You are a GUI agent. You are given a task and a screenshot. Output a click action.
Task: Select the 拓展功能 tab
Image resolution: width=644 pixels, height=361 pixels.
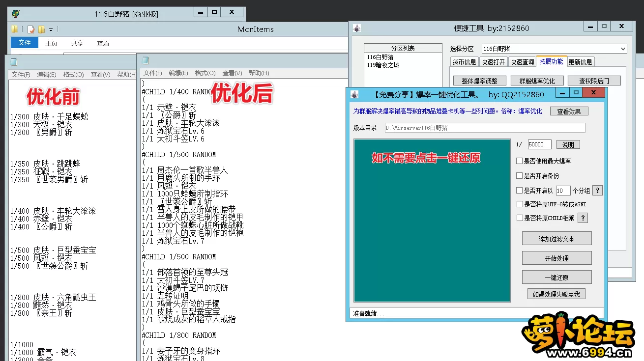coord(552,61)
